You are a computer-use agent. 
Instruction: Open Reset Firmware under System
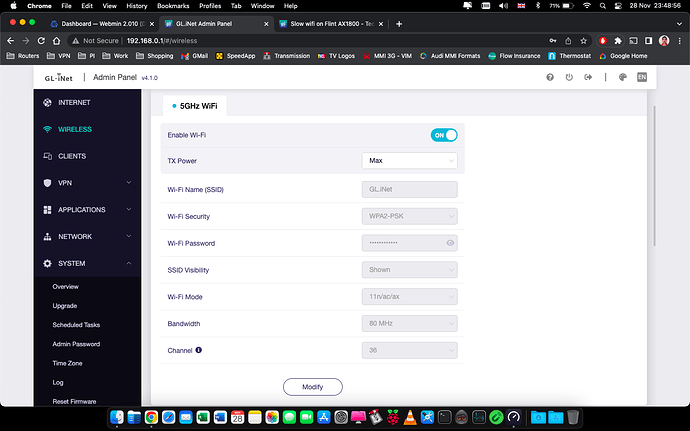click(74, 402)
